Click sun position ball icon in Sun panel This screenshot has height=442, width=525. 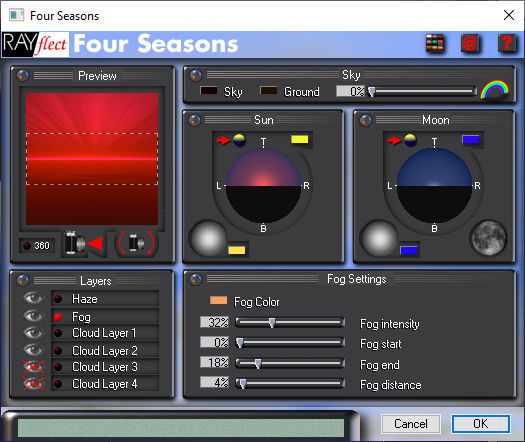coord(239,140)
